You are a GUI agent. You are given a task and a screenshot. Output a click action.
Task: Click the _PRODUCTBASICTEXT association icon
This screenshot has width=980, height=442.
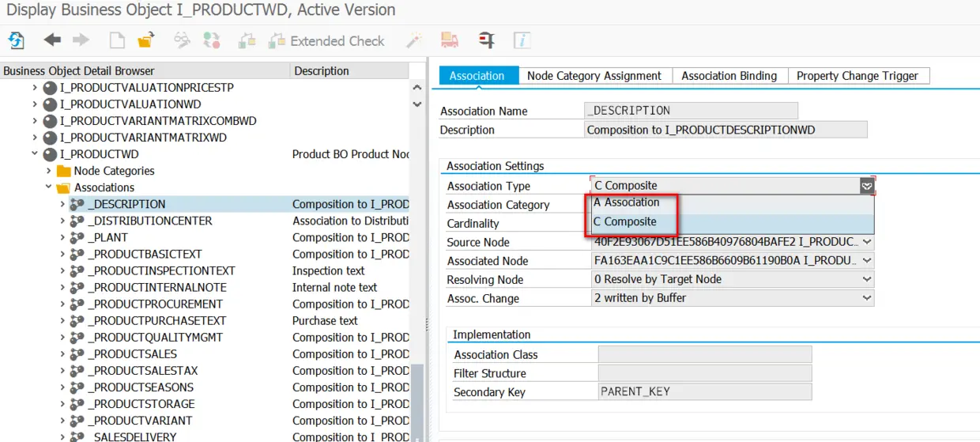[77, 254]
